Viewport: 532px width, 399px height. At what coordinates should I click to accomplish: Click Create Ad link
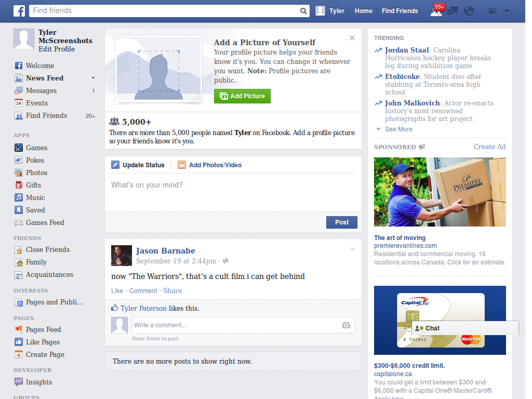pos(489,147)
